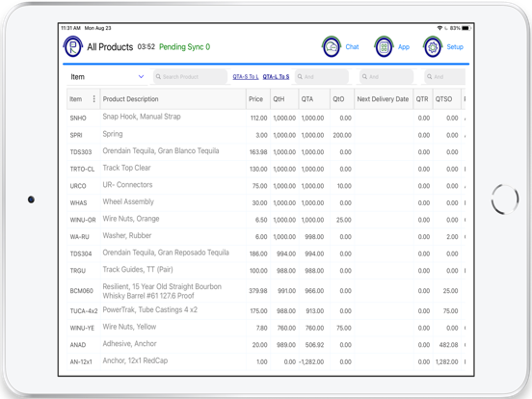This screenshot has width=532, height=399.
Task: Expand the Item dropdown chevron
Action: point(141,77)
